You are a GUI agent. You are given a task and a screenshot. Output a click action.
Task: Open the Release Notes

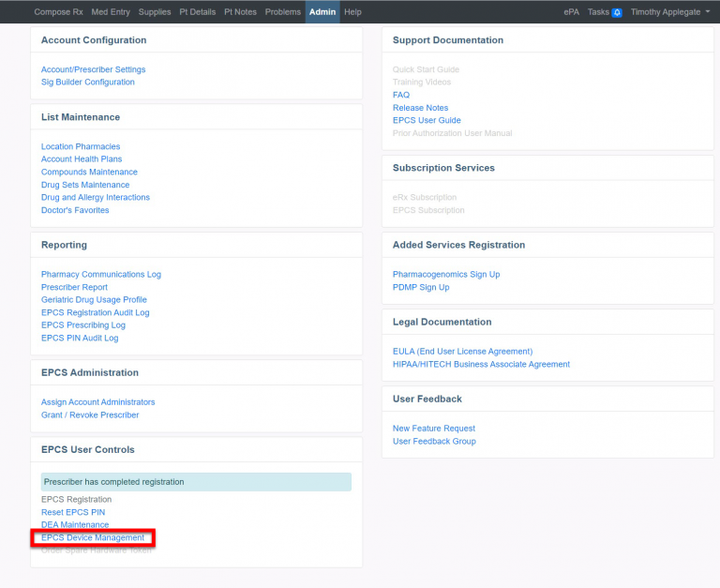click(x=420, y=108)
